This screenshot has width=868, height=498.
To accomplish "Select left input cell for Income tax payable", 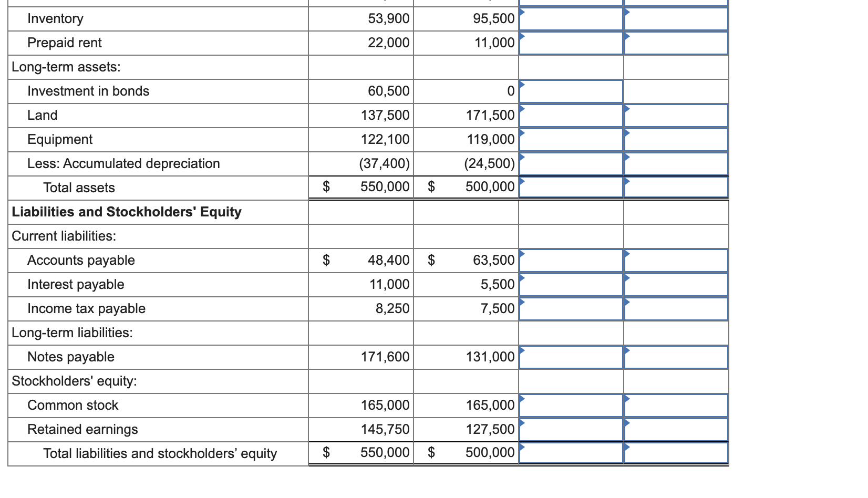I will [x=571, y=309].
